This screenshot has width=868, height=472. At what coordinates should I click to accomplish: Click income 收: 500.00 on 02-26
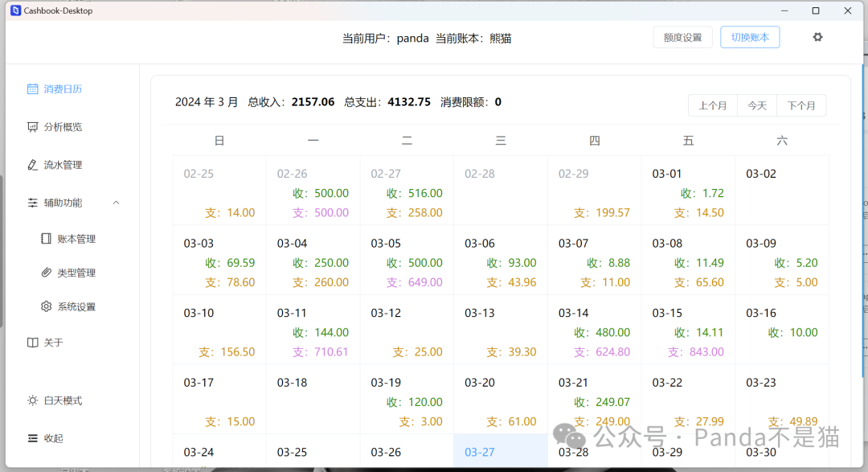321,193
